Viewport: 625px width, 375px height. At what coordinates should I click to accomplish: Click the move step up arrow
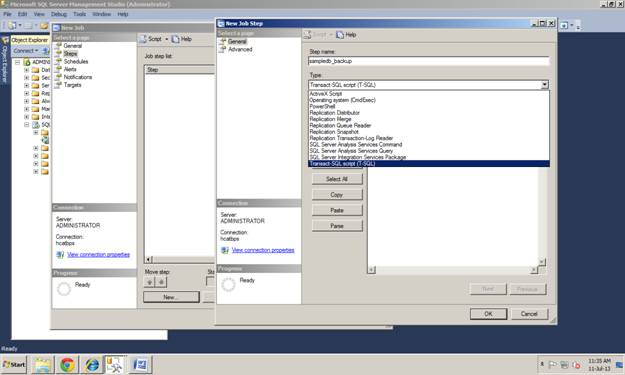coord(149,282)
